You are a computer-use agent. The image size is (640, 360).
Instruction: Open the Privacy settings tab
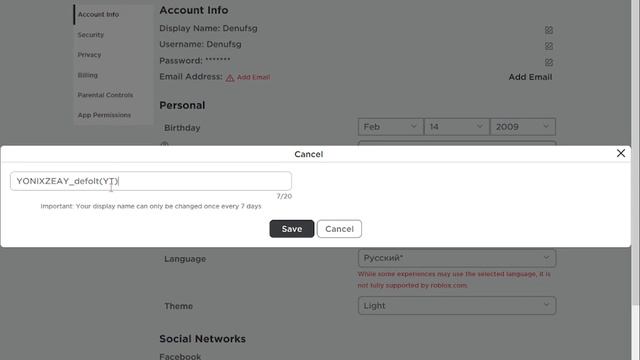pyautogui.click(x=89, y=55)
